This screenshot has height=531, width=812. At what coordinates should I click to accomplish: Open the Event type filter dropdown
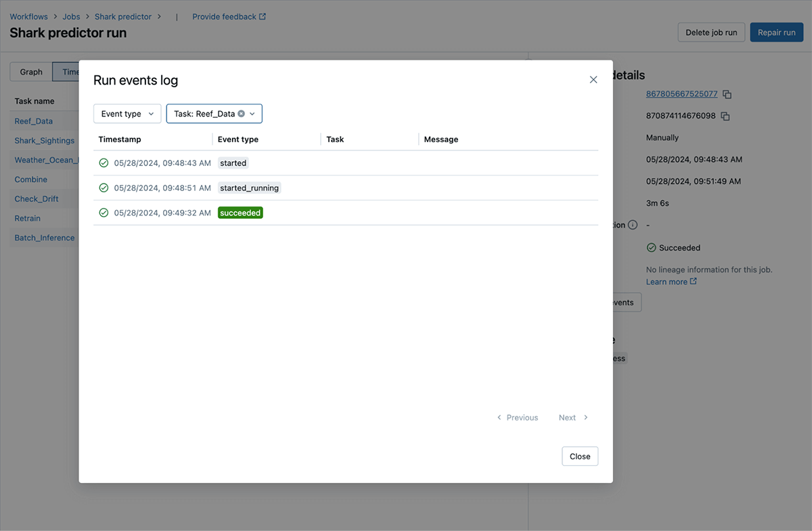[127, 114]
